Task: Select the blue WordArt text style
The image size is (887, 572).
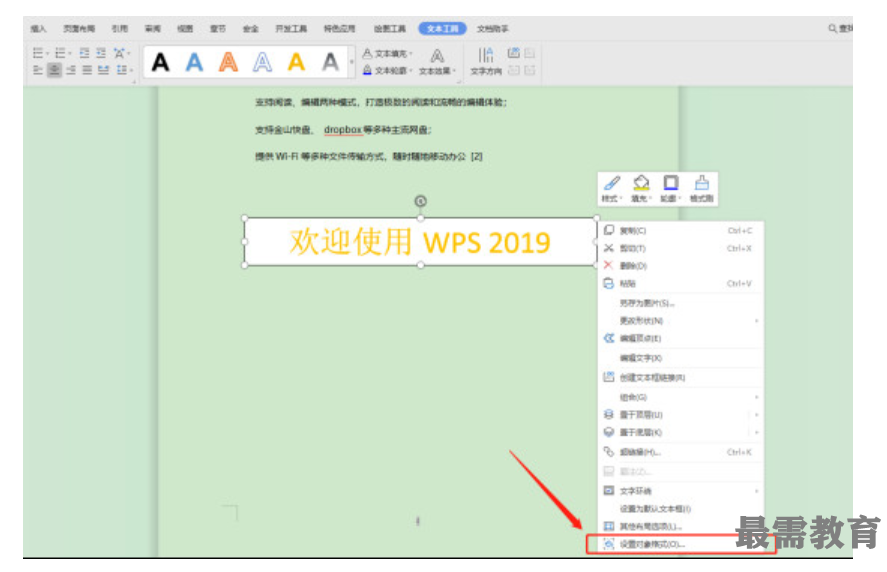Action: [x=195, y=62]
